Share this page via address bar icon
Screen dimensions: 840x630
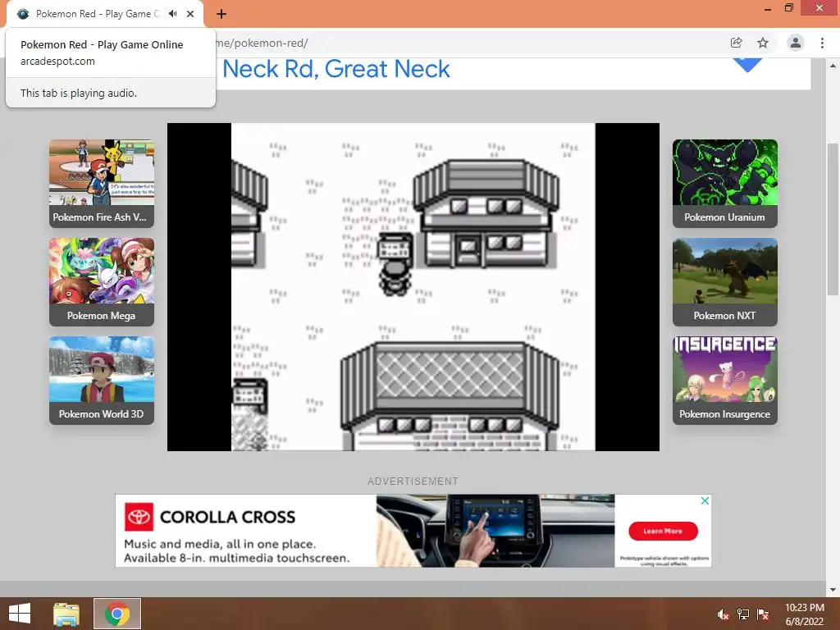tap(737, 43)
